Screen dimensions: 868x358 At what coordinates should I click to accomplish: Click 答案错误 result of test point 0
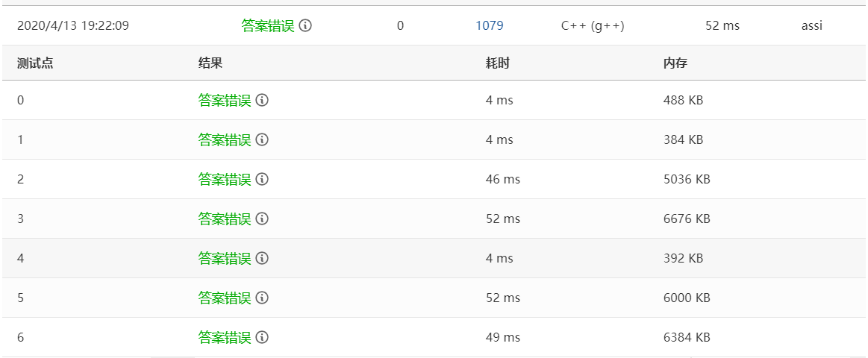click(225, 100)
